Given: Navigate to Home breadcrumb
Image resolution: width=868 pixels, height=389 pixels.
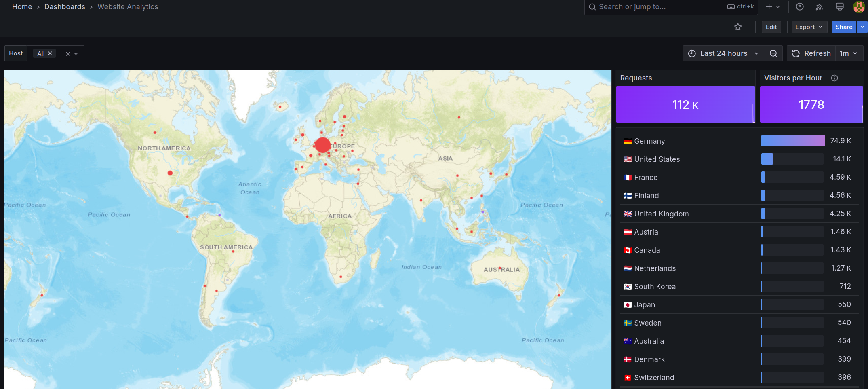Looking at the screenshot, I should [22, 7].
